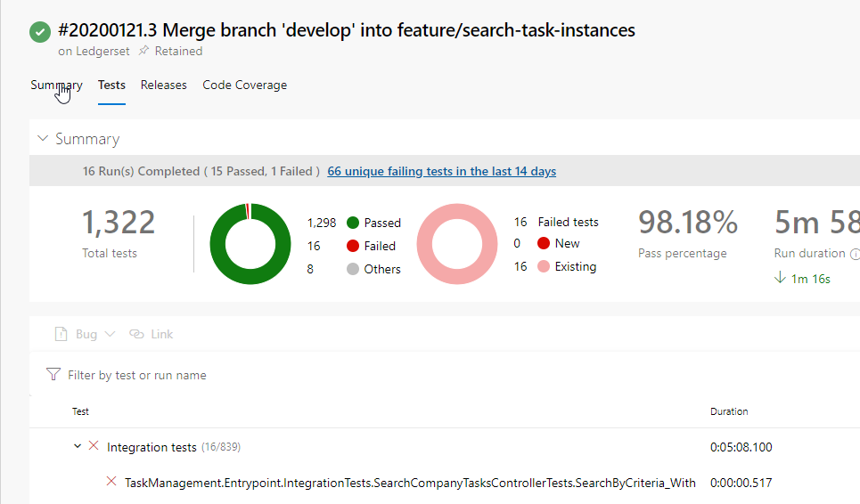Image resolution: width=860 pixels, height=504 pixels.
Task: Click the green Passed legend dot
Action: coord(353,223)
